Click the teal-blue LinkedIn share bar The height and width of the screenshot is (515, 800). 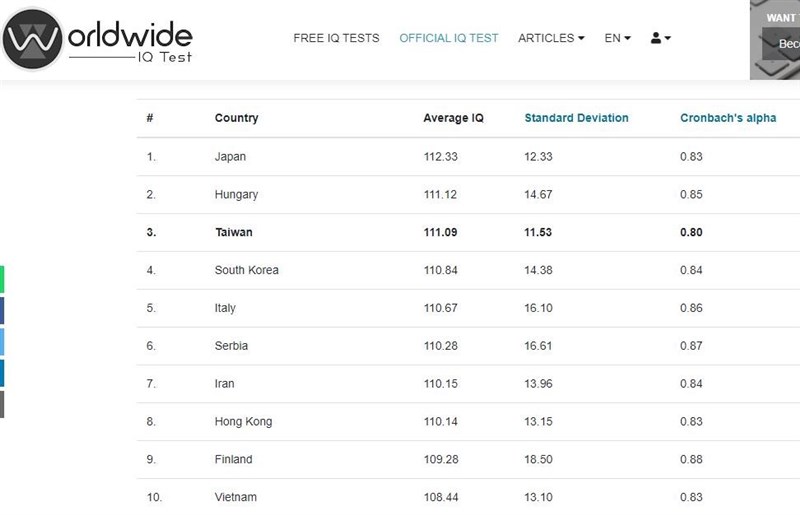pos(2,372)
